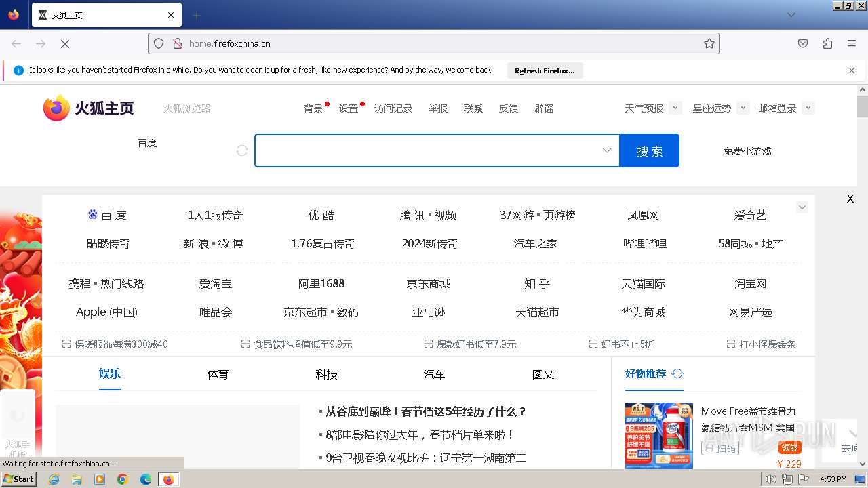Click the volume speaker tray icon
Screen dimensions: 868x488
(x=770, y=479)
